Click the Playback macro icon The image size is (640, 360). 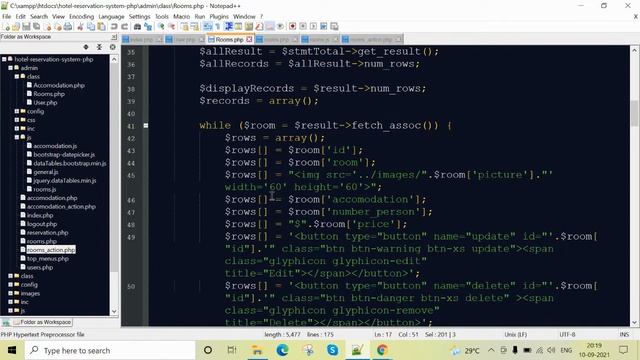click(x=313, y=27)
